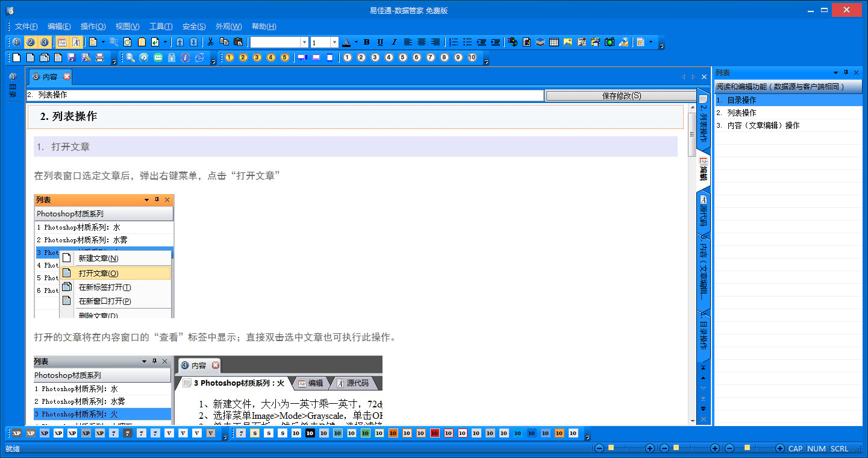The height and width of the screenshot is (458, 868).
Task: Open the 文件(F) menu
Action: click(27, 27)
